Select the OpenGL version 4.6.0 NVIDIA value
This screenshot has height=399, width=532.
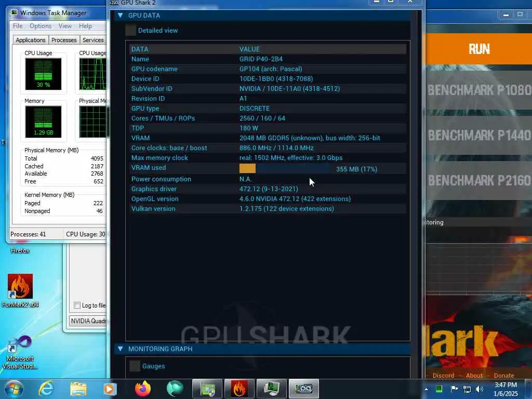295,199
